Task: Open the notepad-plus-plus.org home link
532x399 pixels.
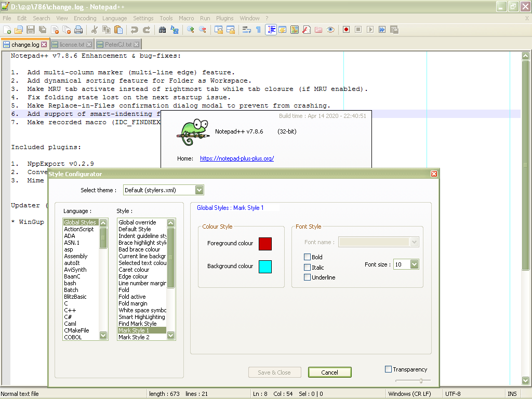Action: click(x=237, y=158)
